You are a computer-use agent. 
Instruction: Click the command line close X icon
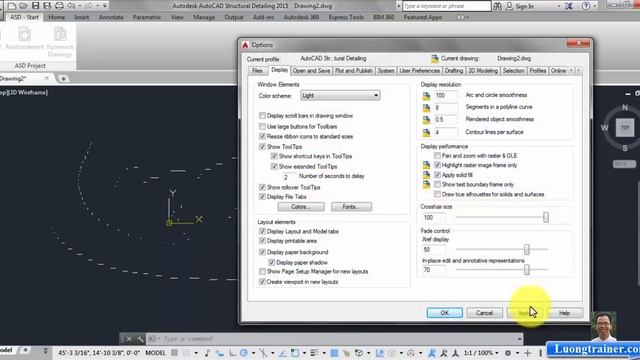click(x=129, y=339)
